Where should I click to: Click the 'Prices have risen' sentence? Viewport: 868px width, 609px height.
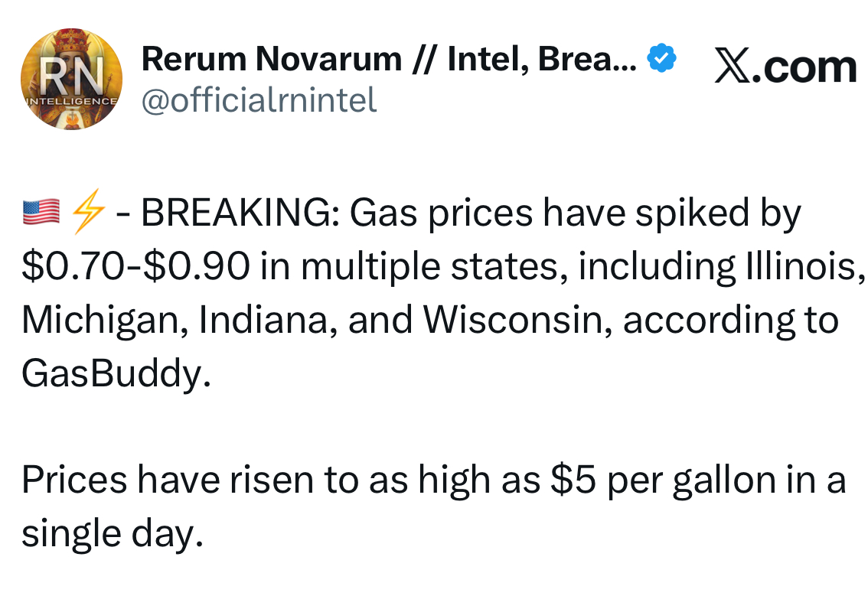[x=168, y=480]
